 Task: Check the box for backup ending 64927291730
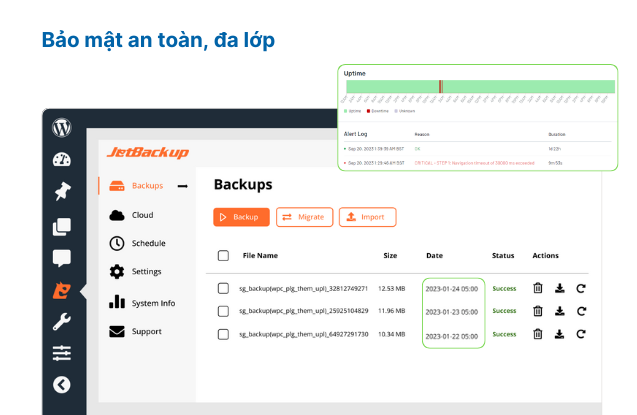(223, 334)
